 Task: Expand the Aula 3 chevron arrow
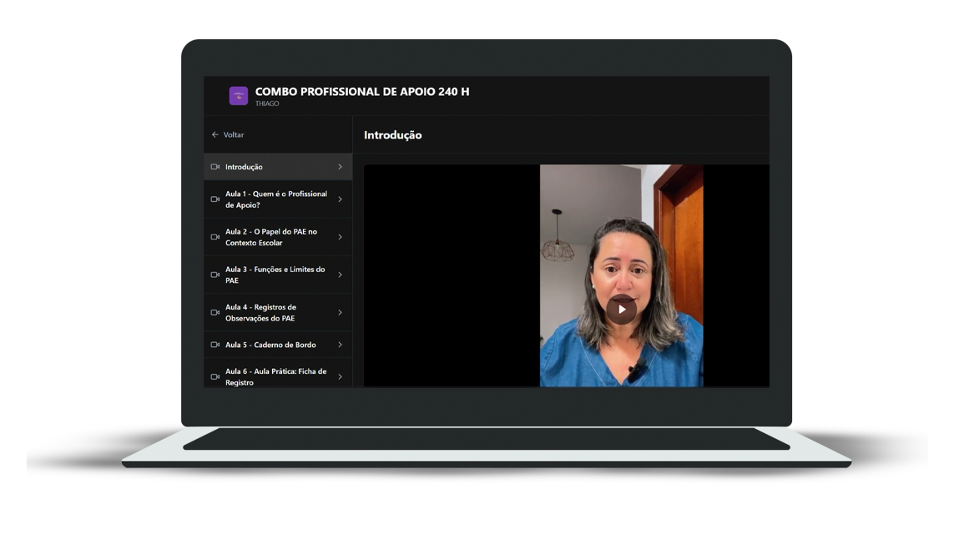click(x=340, y=275)
